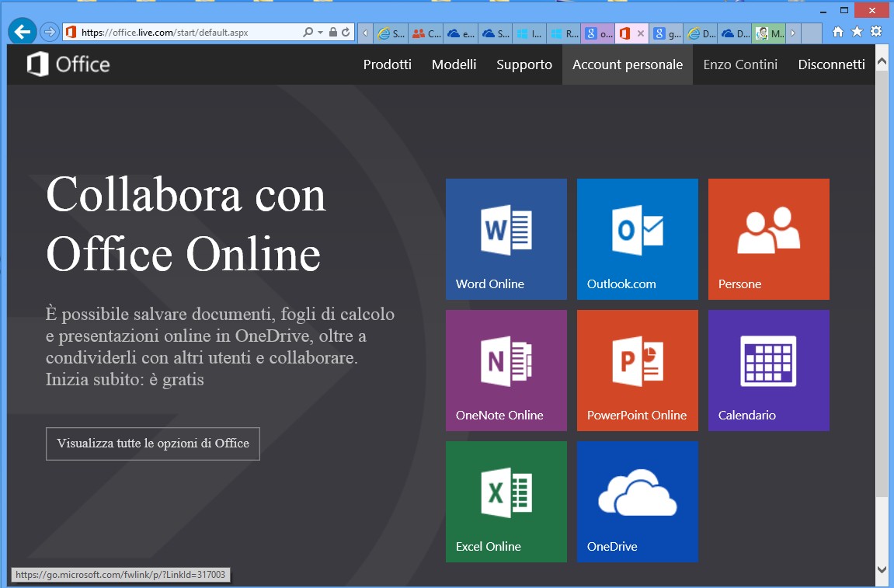Open the Prodotti menu
The width and height of the screenshot is (894, 588).
[387, 64]
